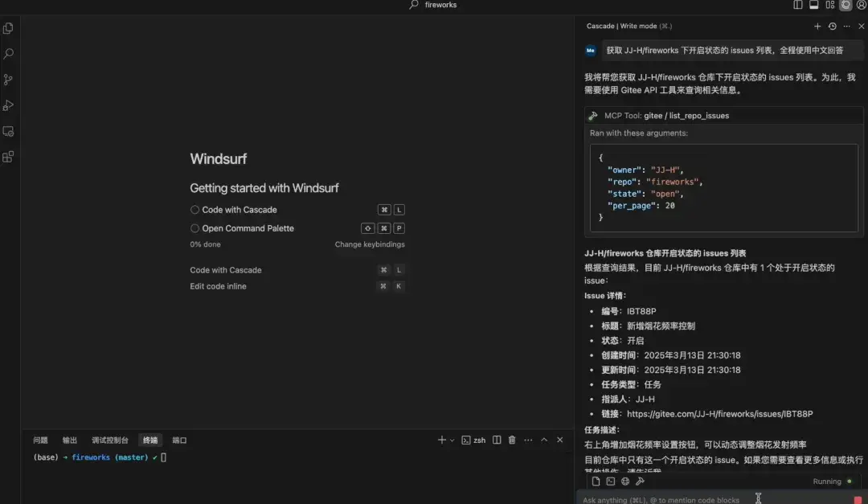
Task: Switch to 端口 panel tab
Action: click(x=179, y=440)
